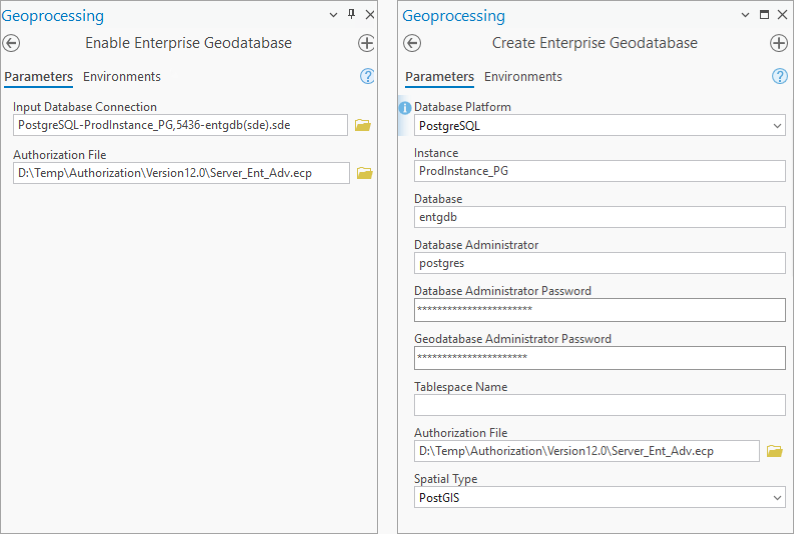Click the Database Administrator label
The height and width of the screenshot is (534, 795).
(476, 245)
